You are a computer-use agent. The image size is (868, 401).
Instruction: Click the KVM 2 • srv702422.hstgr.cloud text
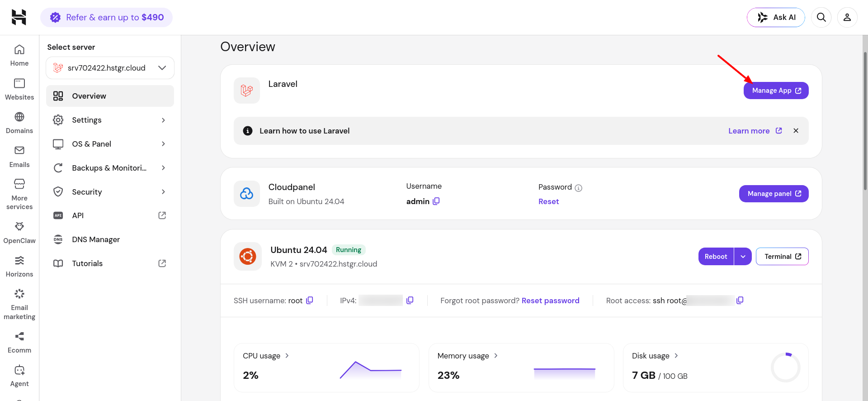(324, 264)
